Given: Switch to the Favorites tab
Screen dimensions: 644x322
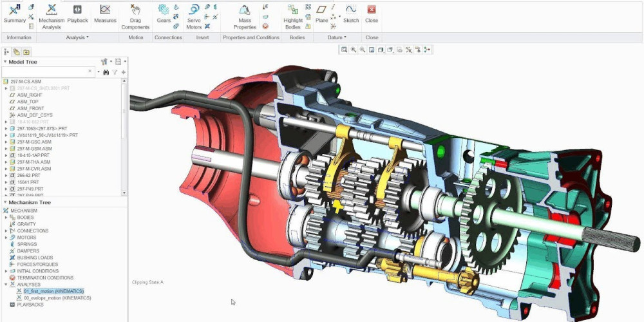Looking at the screenshot, I should click(x=26, y=52).
